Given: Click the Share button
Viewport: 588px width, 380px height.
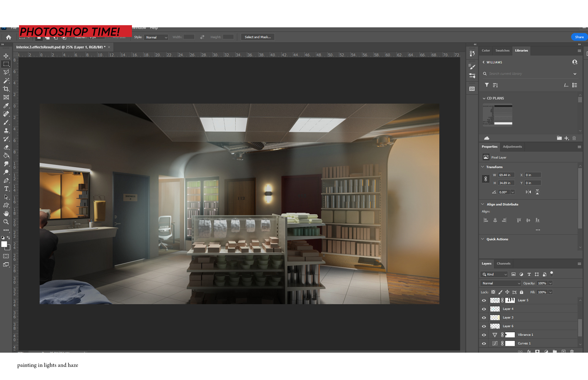Looking at the screenshot, I should tap(579, 37).
